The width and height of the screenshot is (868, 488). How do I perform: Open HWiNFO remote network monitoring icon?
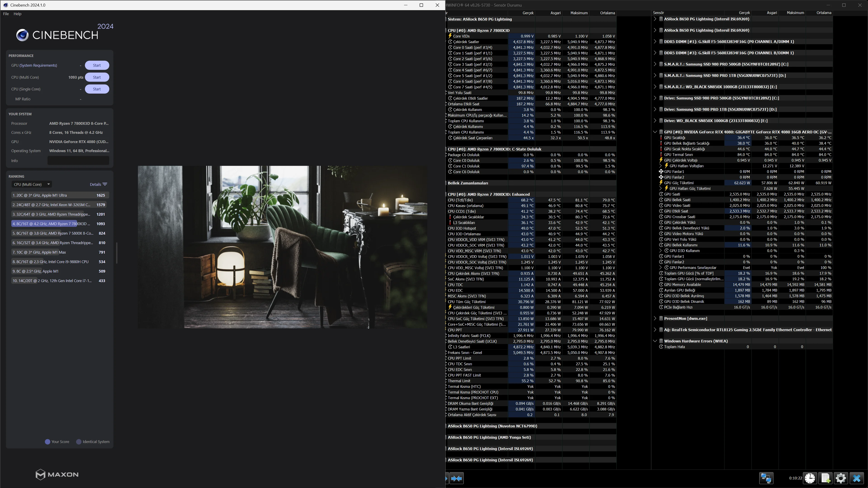click(x=766, y=478)
